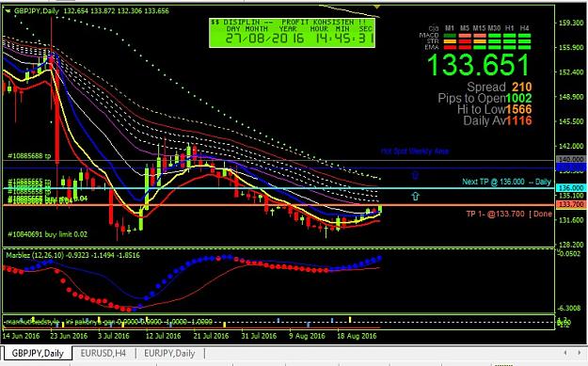Click the 23 Jun 2016 date on time axis
This screenshot has height=366, width=588.
(x=69, y=336)
